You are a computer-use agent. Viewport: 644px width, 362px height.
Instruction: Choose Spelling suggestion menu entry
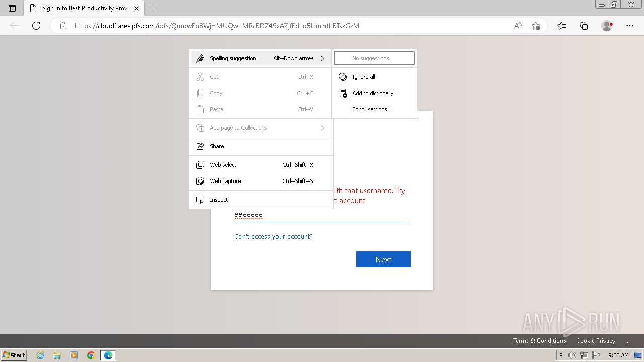(261, 58)
